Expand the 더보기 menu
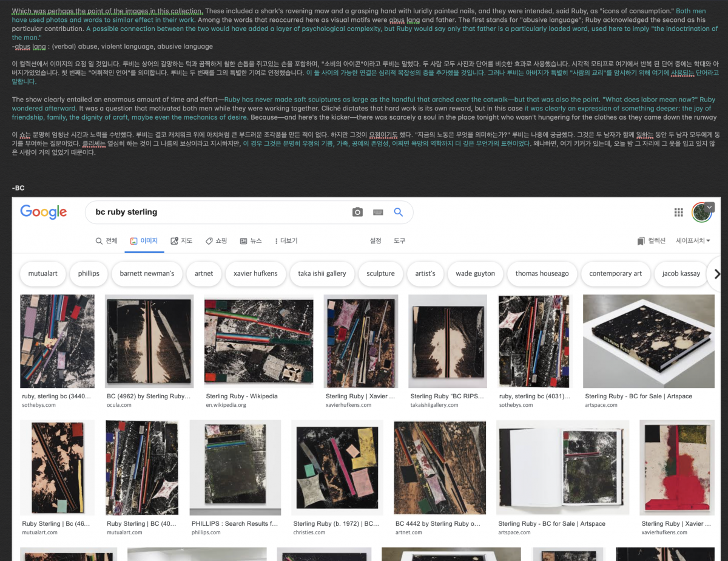This screenshot has height=561, width=728. [x=286, y=241]
